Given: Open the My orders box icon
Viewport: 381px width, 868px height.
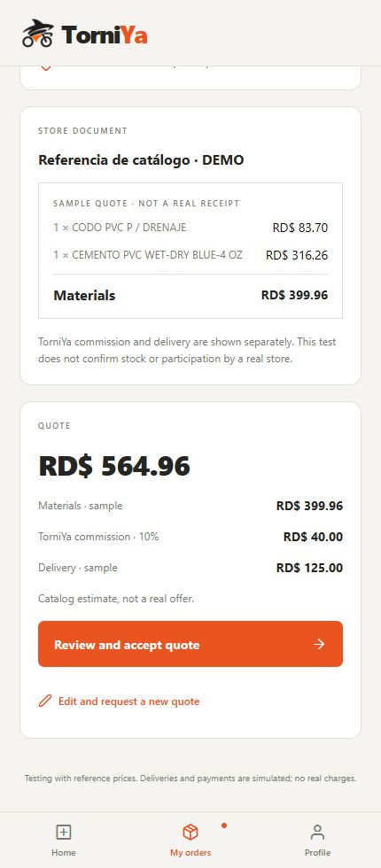Looking at the screenshot, I should (190, 832).
